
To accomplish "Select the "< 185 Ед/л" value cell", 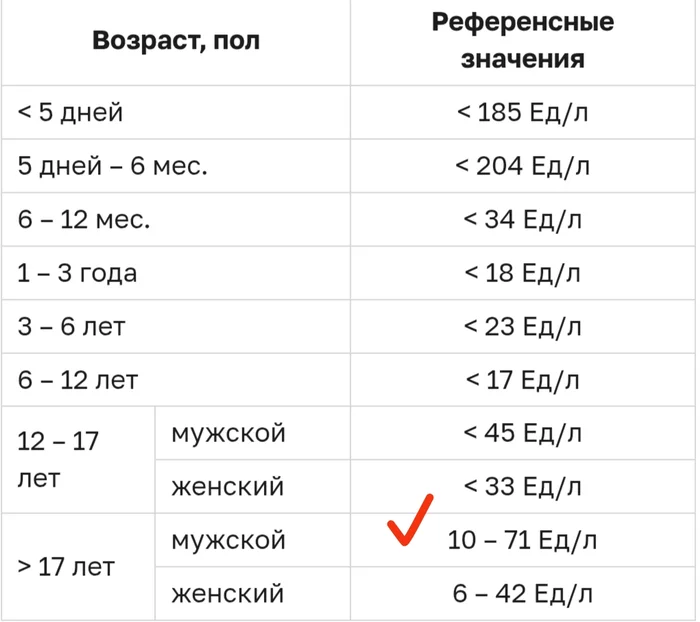I will tap(523, 112).
